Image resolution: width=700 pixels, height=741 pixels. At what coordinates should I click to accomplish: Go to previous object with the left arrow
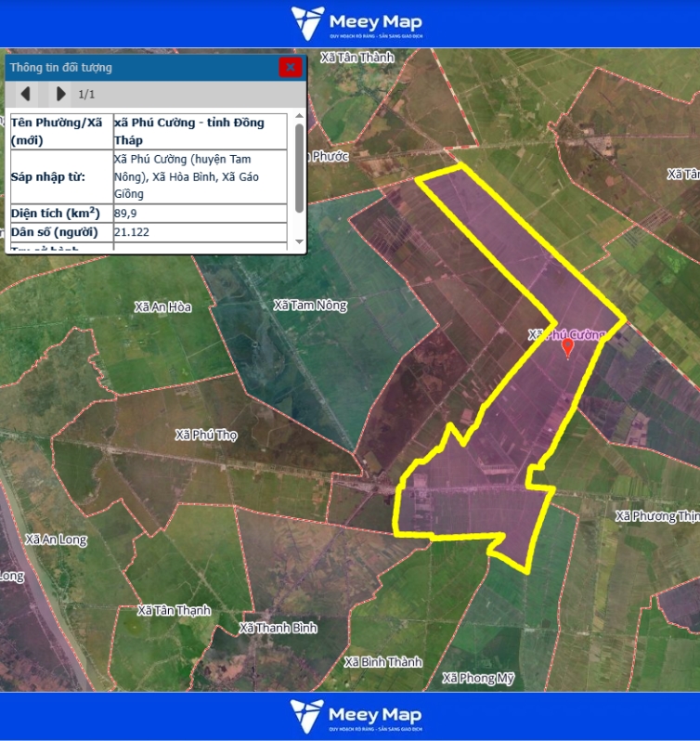click(x=26, y=94)
